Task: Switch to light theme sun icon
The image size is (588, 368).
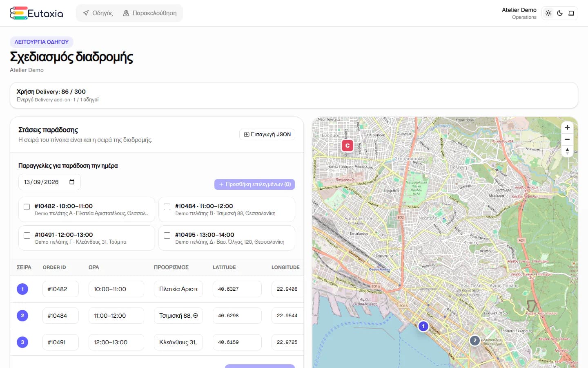Action: tap(548, 13)
